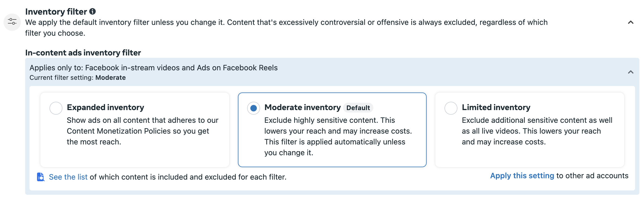This screenshot has height=198, width=644.
Task: Select the Moderate inventory radio button
Action: coord(254,108)
